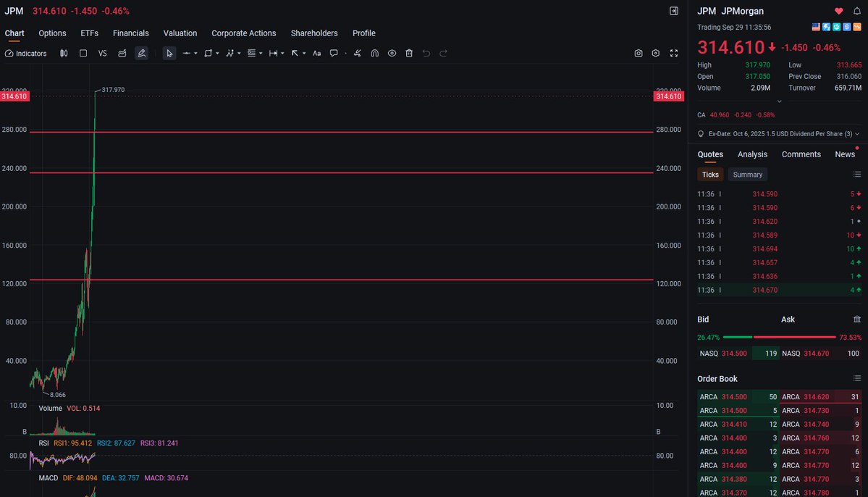Open the Financials tab

tap(130, 33)
